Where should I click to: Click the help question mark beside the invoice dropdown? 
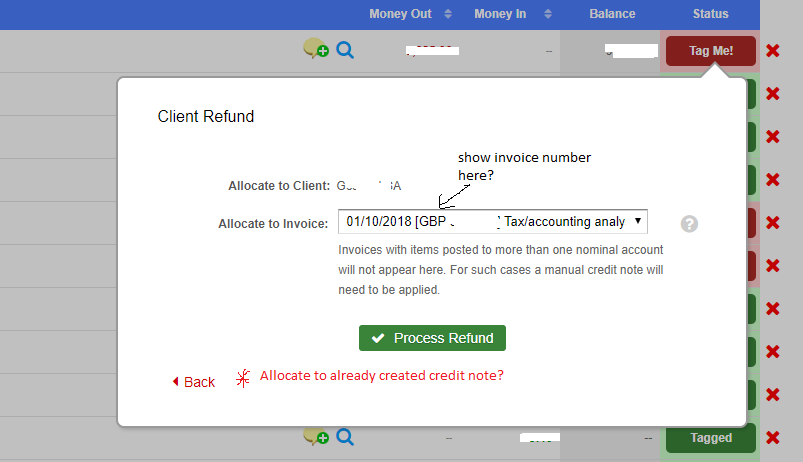pos(689,223)
